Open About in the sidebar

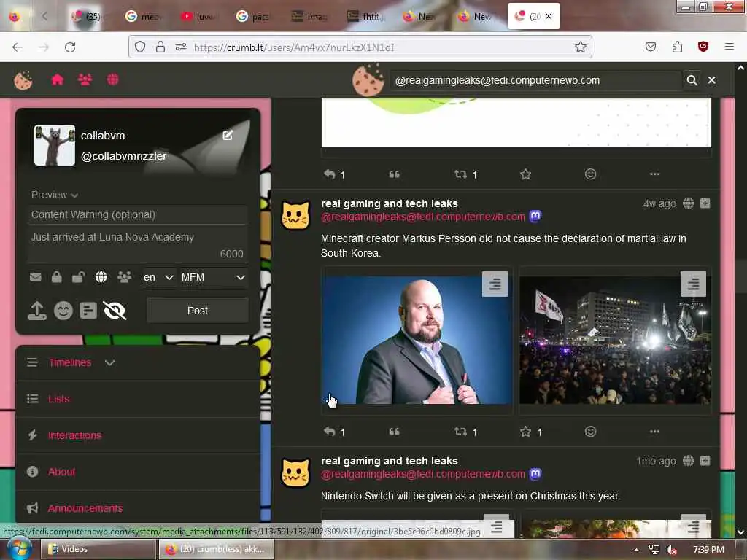(x=61, y=472)
